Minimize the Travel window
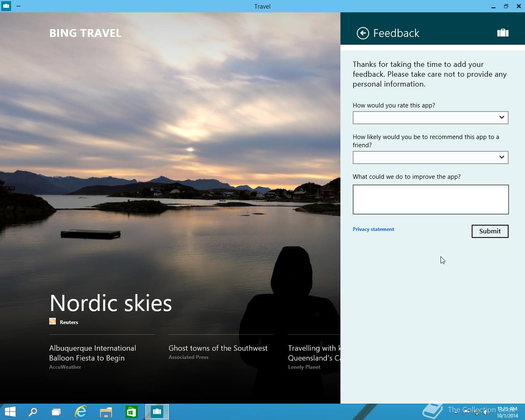This screenshot has height=420, width=525. coord(493,6)
